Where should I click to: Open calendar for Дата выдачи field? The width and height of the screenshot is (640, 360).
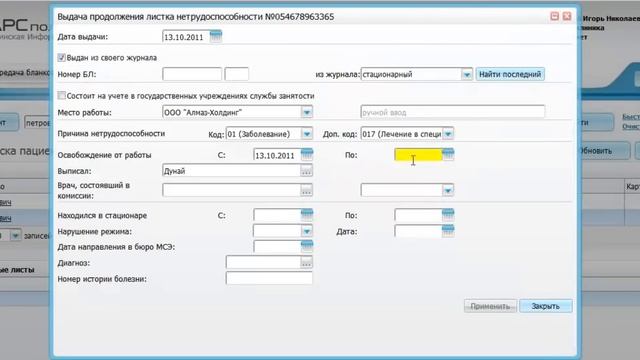[216, 36]
